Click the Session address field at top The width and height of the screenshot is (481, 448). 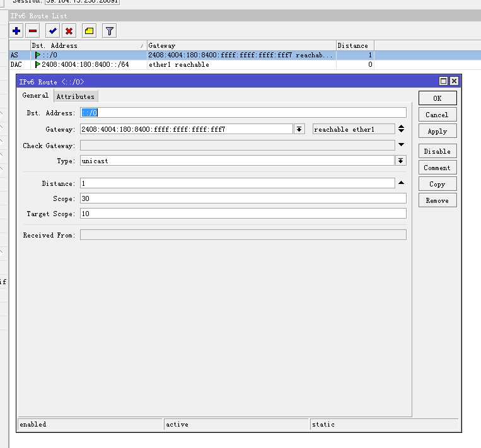tap(82, 1)
